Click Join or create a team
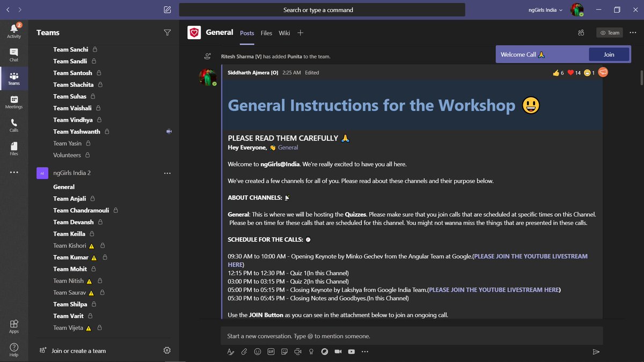 click(x=78, y=351)
